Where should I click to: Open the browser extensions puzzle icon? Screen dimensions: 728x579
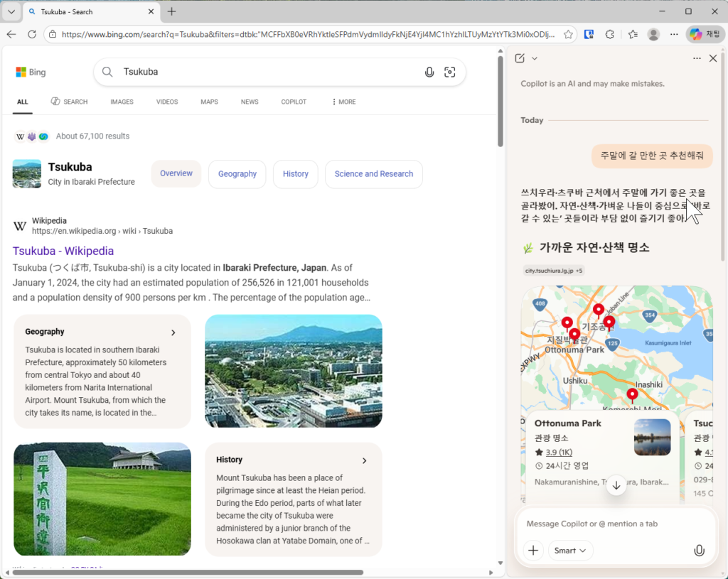tap(609, 34)
